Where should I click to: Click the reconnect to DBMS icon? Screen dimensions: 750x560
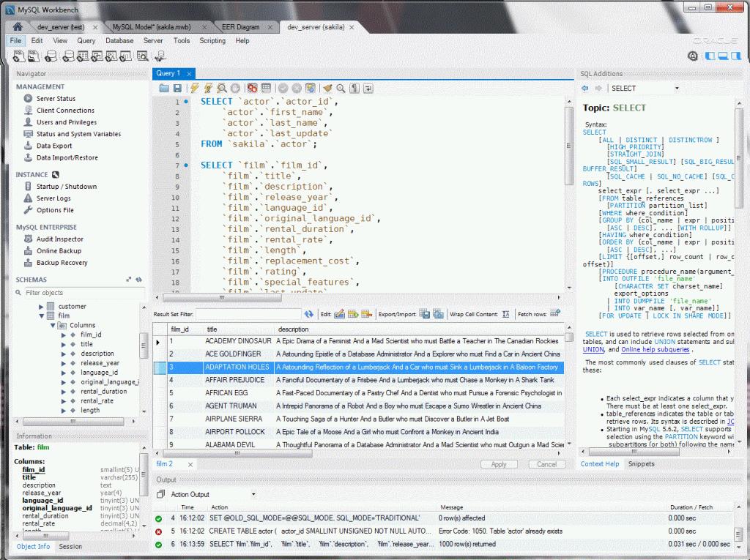[160, 56]
